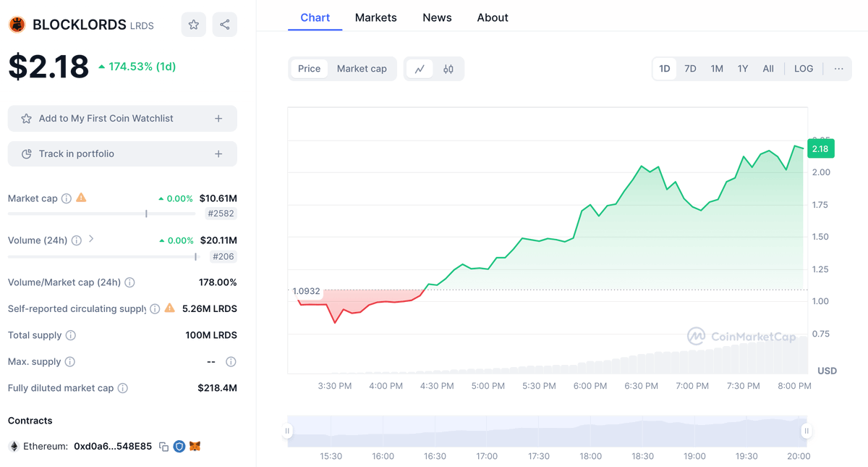The height and width of the screenshot is (467, 868).
Task: Click the USD currency label
Action: [827, 371]
